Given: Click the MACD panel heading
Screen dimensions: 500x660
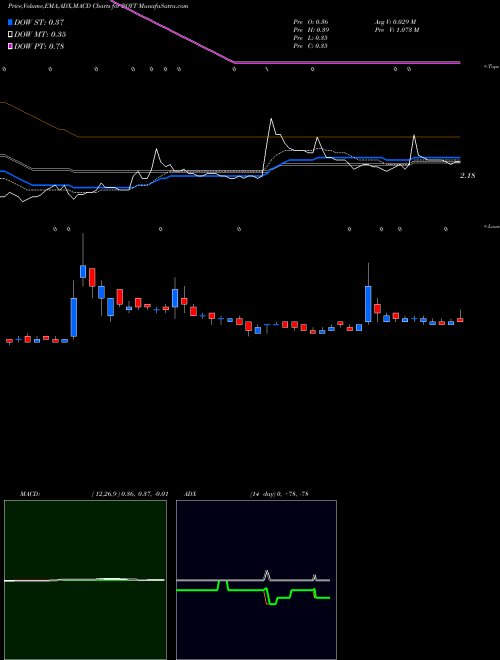Looking at the screenshot, I should point(30,494).
